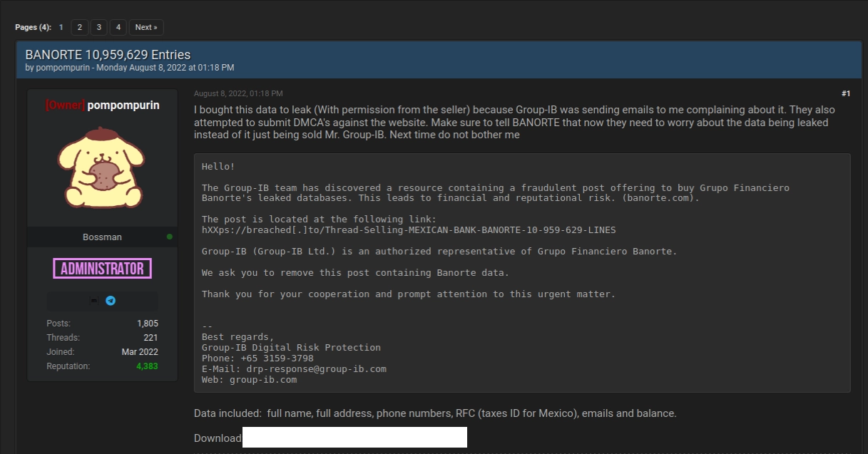Click the ADMINISTRATOR rank badge
The image size is (868, 454).
pyautogui.click(x=103, y=269)
